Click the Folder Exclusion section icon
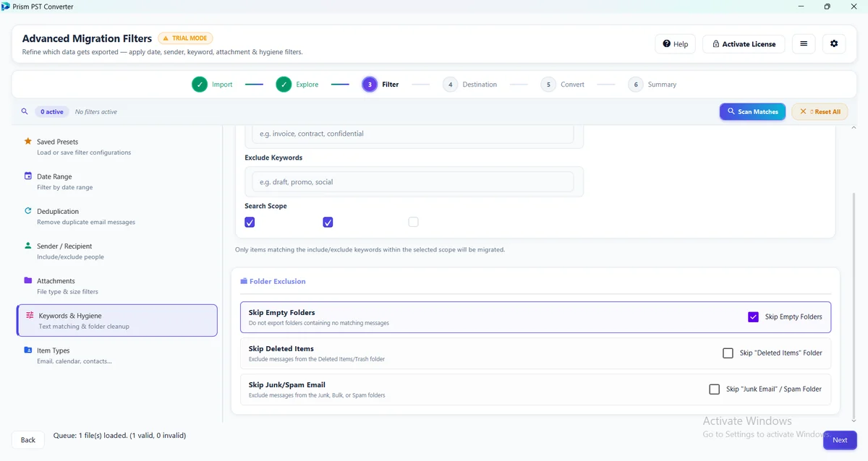 point(244,281)
